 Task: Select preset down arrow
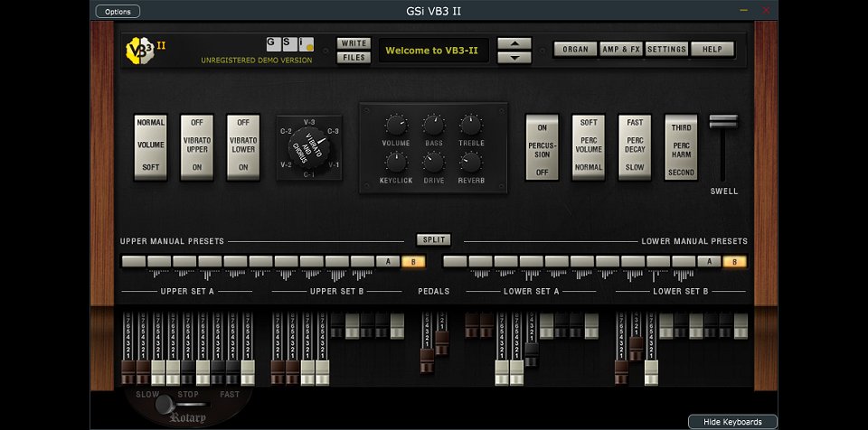(x=514, y=58)
